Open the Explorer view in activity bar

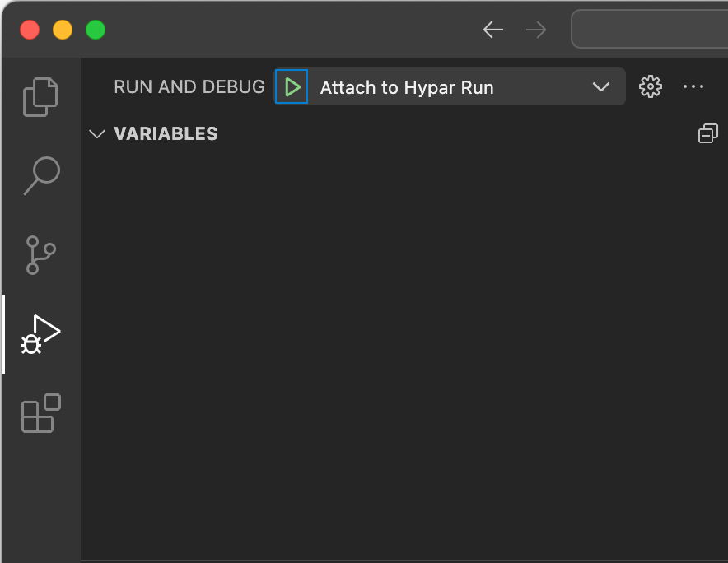point(41,97)
